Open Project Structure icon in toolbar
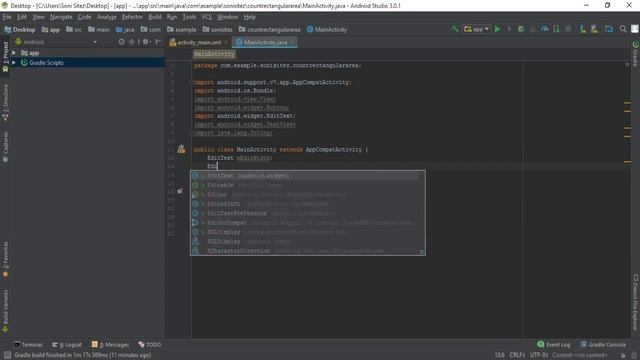Image resolution: width=640 pixels, height=360 pixels. click(609, 29)
